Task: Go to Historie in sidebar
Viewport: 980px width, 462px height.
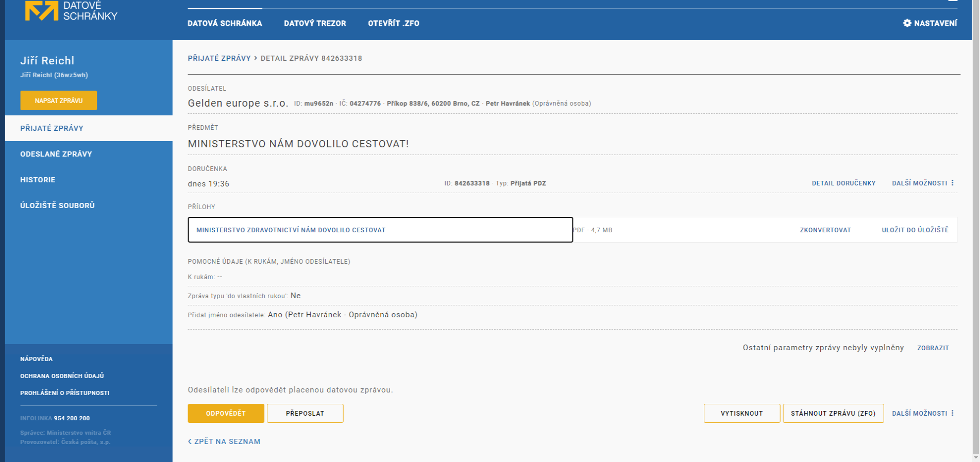Action: (x=38, y=180)
